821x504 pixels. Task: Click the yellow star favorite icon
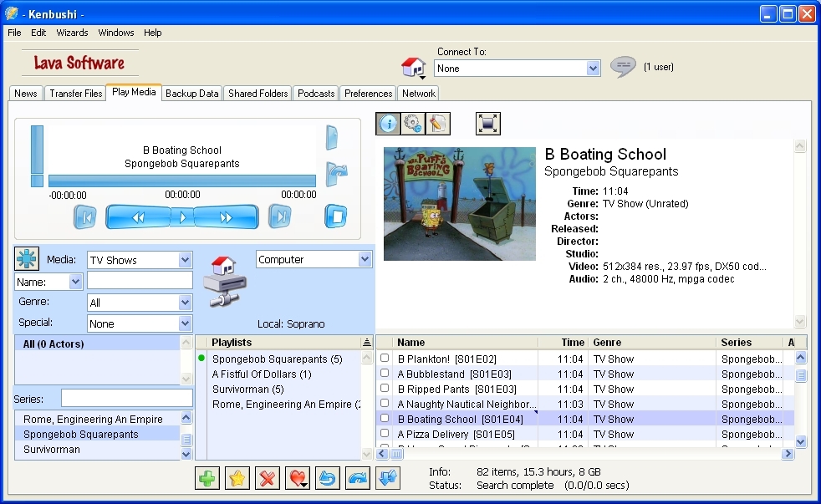click(x=237, y=478)
